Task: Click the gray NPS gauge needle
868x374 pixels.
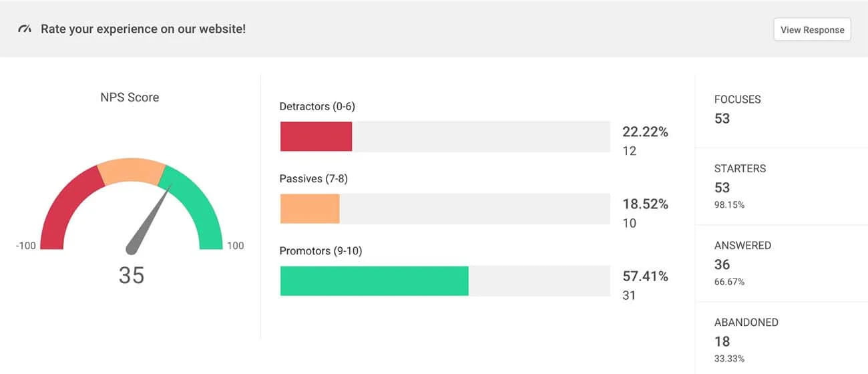Action: point(147,222)
